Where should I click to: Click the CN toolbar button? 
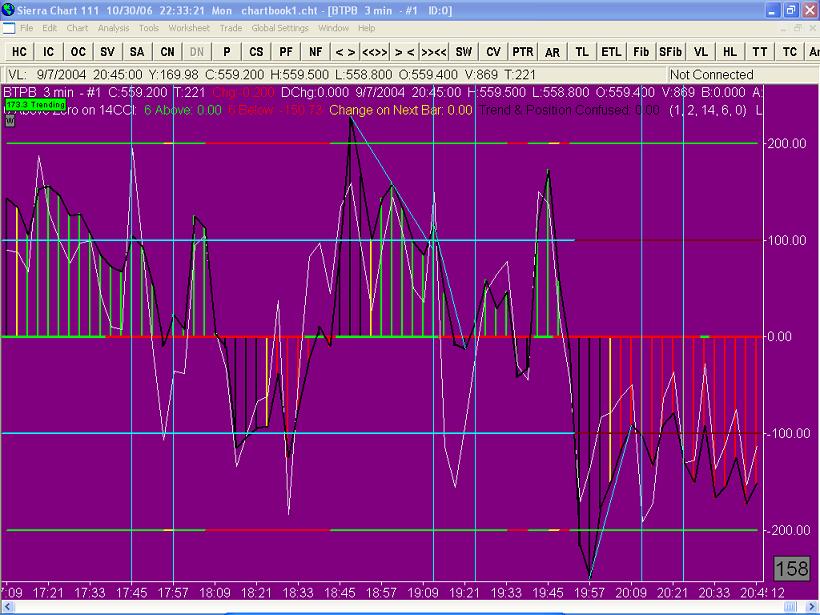(167, 52)
